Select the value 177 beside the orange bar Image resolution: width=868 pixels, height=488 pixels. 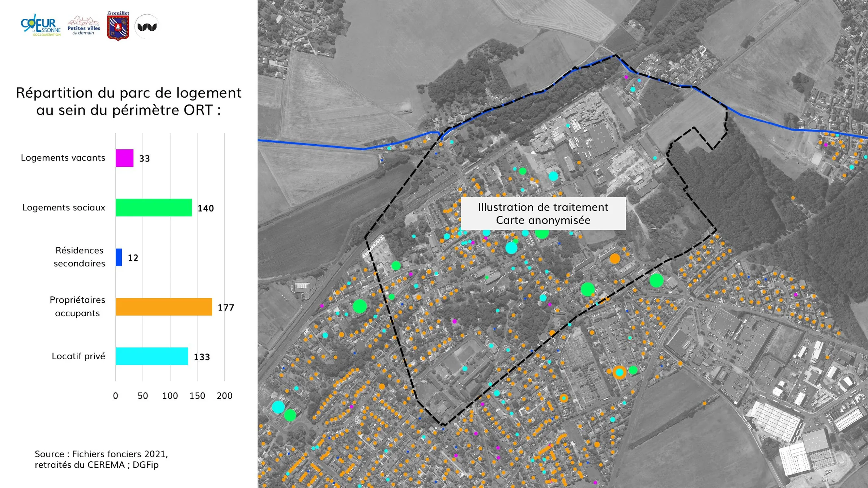pyautogui.click(x=226, y=308)
